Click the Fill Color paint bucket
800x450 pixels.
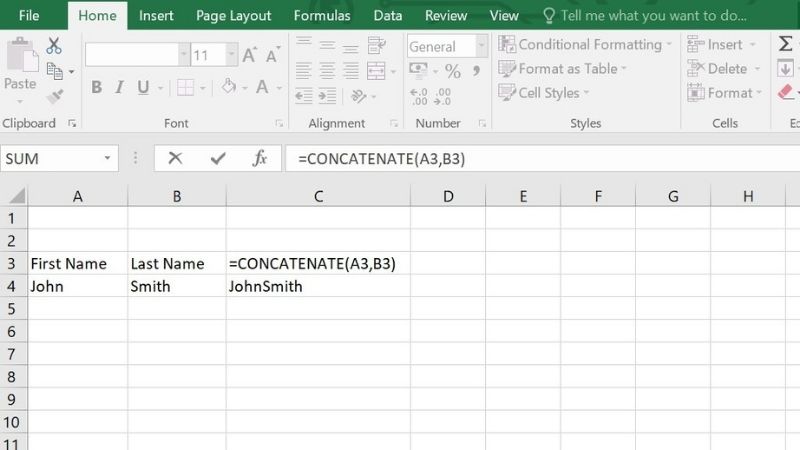pos(229,88)
